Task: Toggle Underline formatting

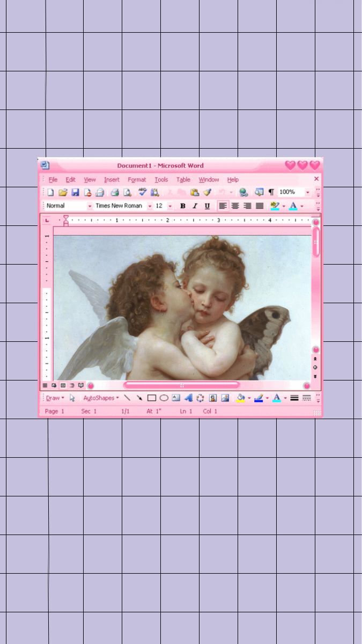Action: [207, 206]
